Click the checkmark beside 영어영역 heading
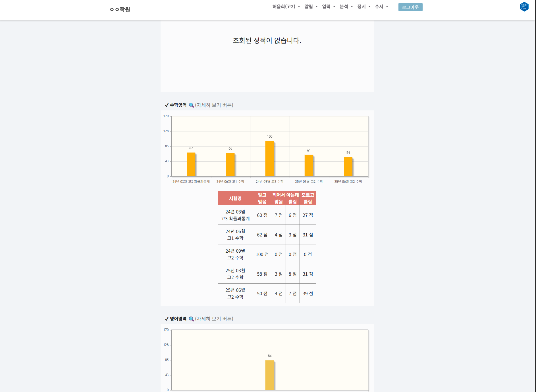 167,319
